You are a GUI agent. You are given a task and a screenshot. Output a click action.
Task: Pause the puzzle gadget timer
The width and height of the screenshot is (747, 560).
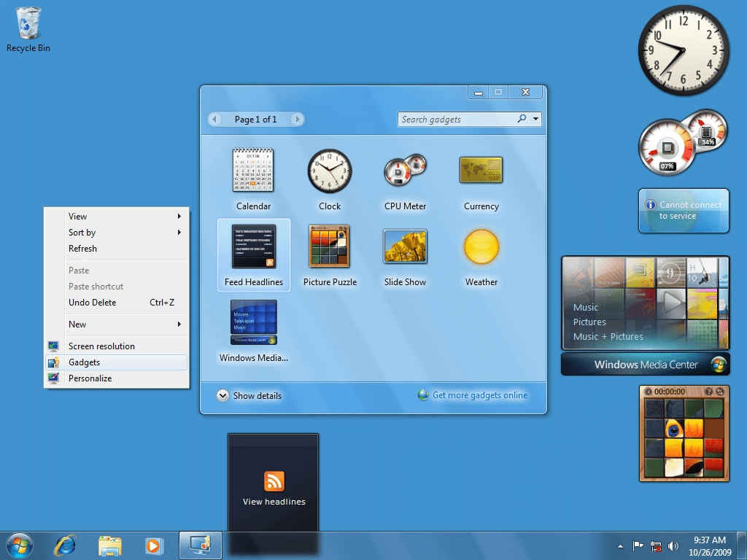tap(649, 392)
